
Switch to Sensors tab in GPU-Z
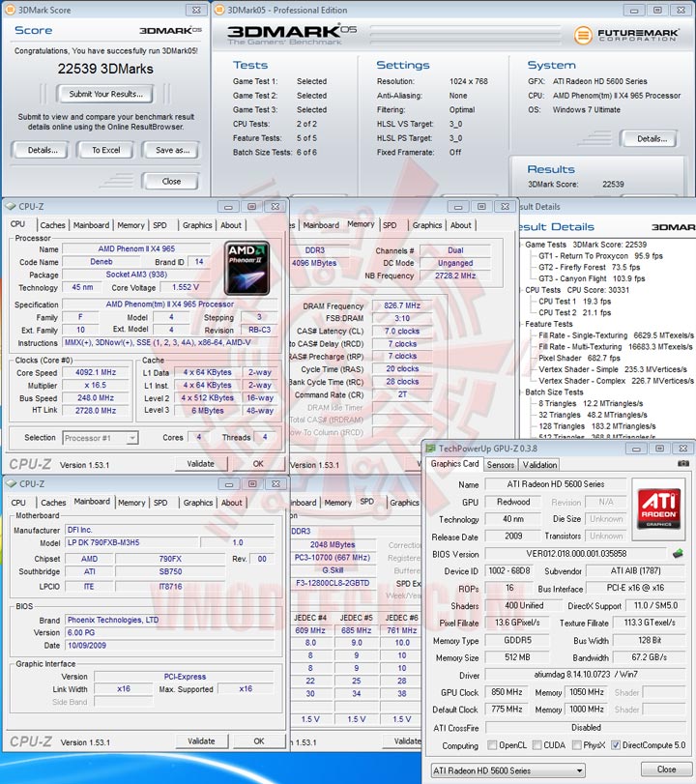501,464
